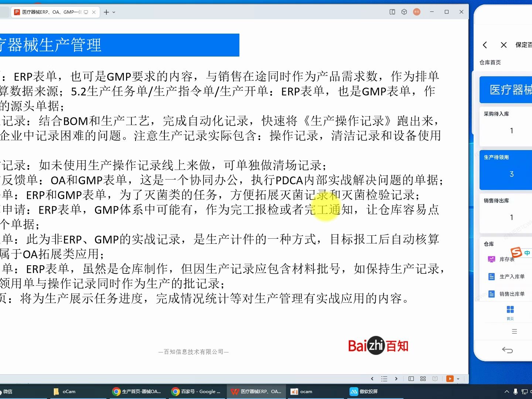Select the 首页 bottom tab in phone

(x=510, y=313)
